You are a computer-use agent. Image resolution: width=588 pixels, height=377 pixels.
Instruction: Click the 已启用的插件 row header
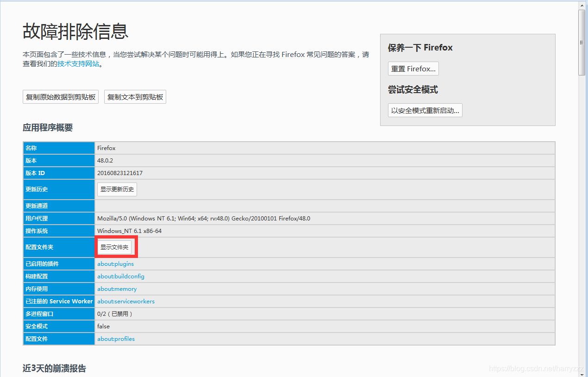[59, 264]
